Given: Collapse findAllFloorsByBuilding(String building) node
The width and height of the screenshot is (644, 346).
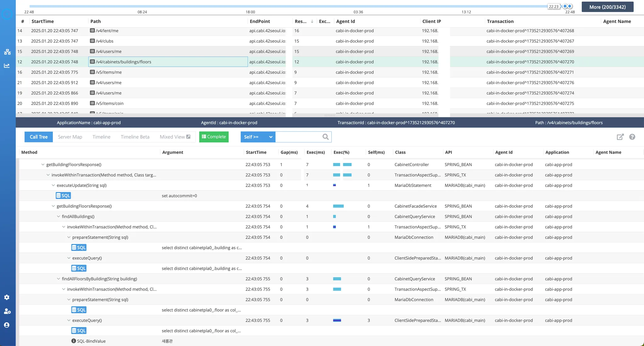Looking at the screenshot, I should click(58, 279).
